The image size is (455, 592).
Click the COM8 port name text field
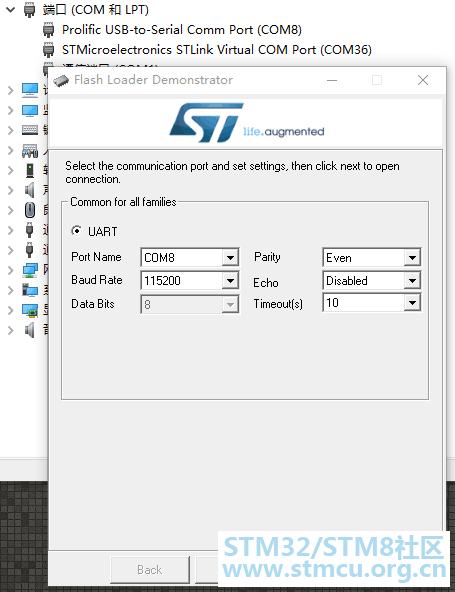coord(182,258)
